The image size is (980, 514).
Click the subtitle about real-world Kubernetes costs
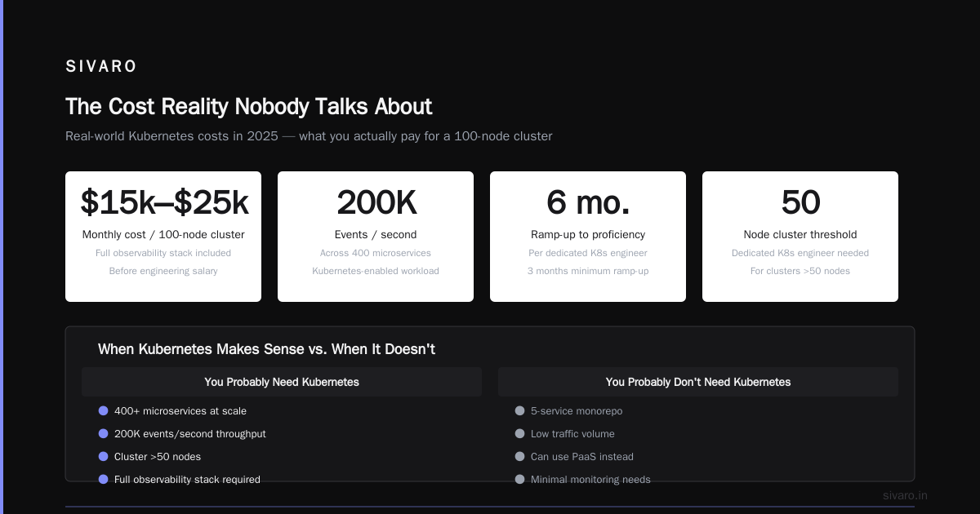[x=309, y=136]
